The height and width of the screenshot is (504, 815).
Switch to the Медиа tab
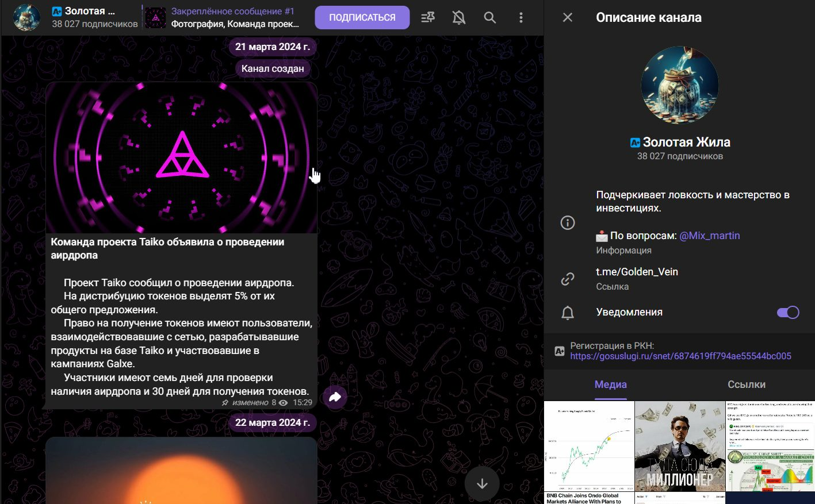pos(611,385)
